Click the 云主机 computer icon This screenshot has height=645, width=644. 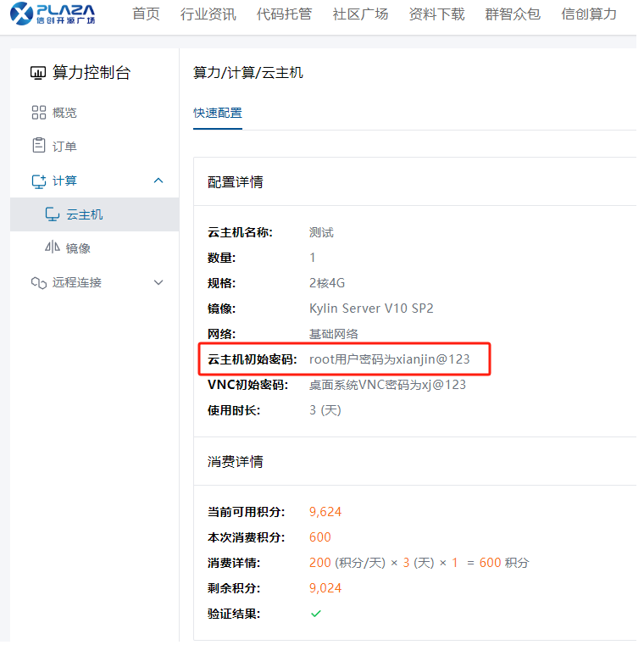pos(52,214)
